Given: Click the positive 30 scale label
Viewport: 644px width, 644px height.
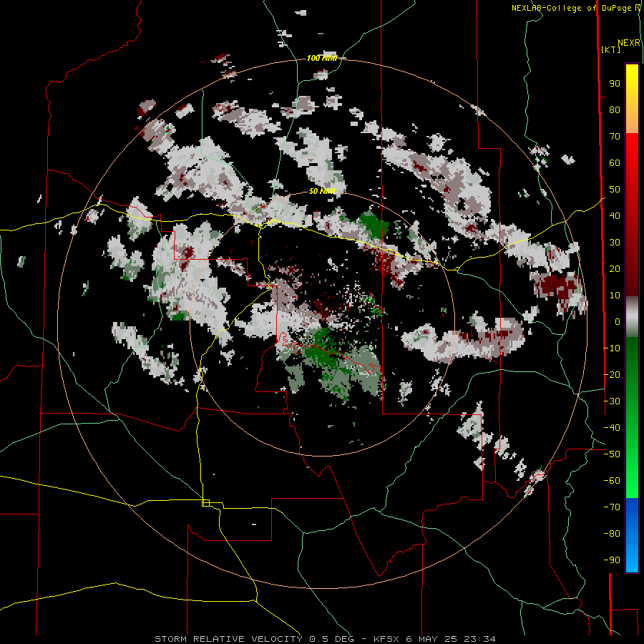Looking at the screenshot, I should point(615,243).
